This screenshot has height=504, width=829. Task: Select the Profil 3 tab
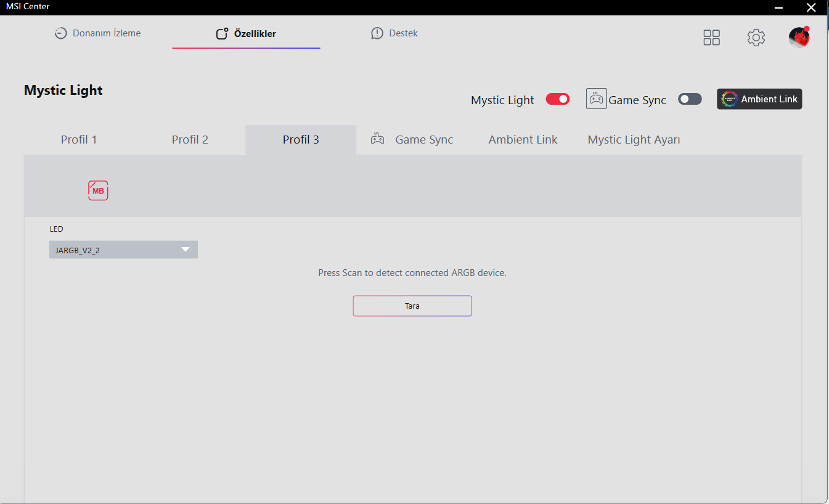301,140
